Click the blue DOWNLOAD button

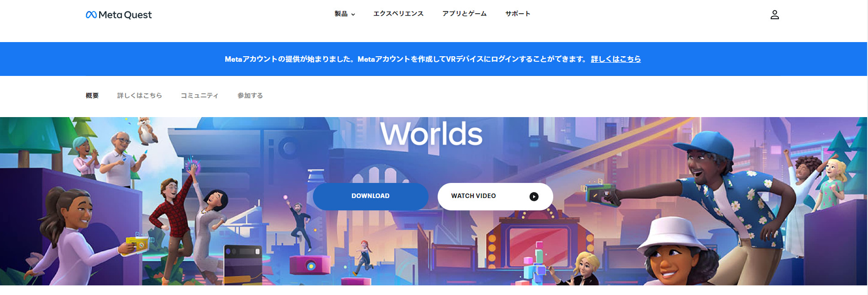coord(370,196)
